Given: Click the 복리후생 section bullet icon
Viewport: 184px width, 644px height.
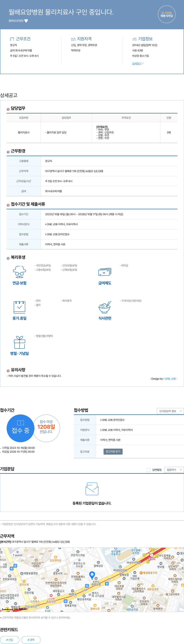Looking at the screenshot, I should coord(8,258).
